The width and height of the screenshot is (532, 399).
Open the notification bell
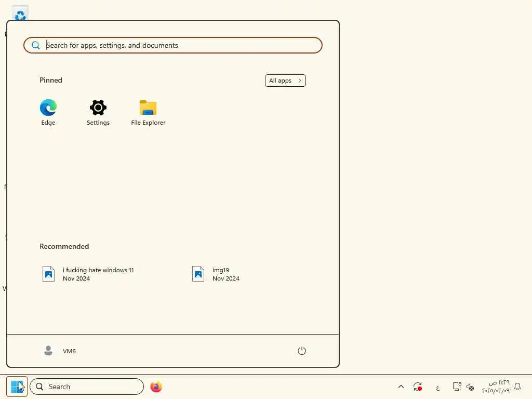[517, 387]
